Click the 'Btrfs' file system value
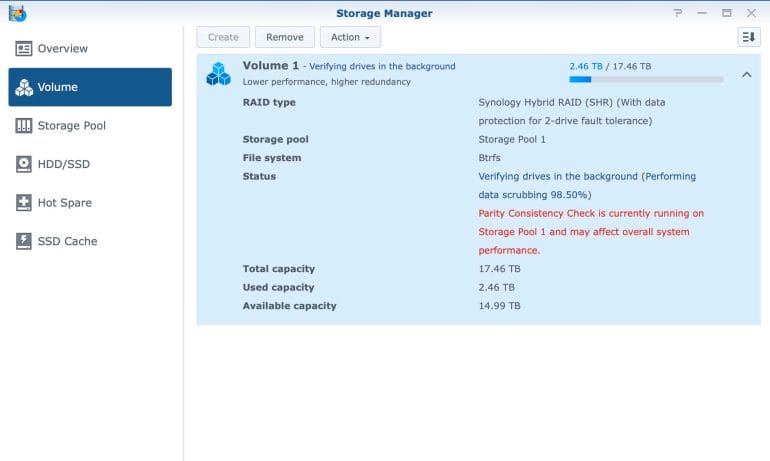Image resolution: width=770 pixels, height=461 pixels. pyautogui.click(x=490, y=158)
